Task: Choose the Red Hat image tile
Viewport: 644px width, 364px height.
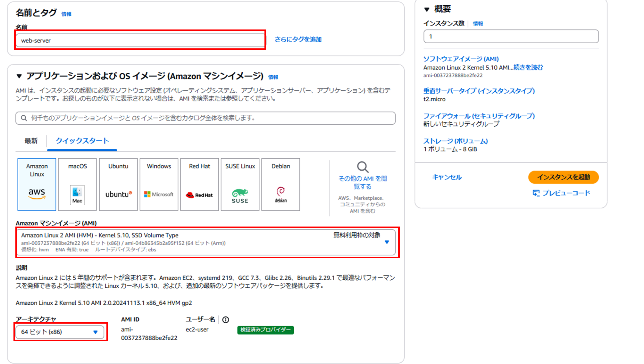Action: (199, 184)
